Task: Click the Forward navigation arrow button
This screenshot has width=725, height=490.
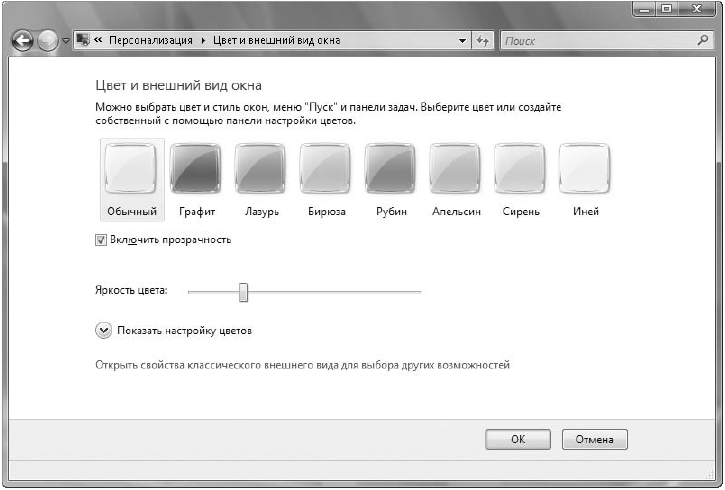Action: [x=48, y=41]
